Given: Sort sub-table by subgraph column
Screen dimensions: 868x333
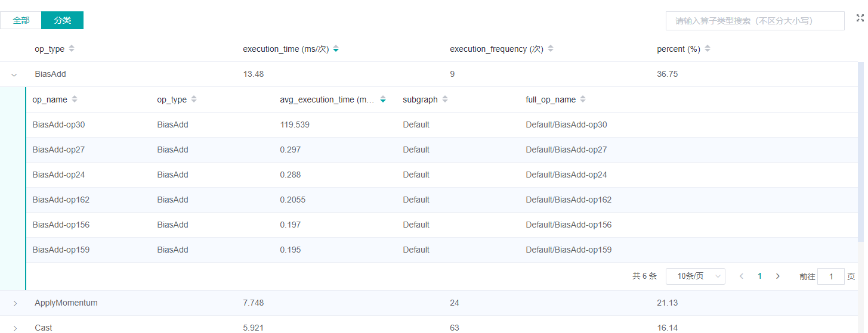Looking at the screenshot, I should 445,99.
